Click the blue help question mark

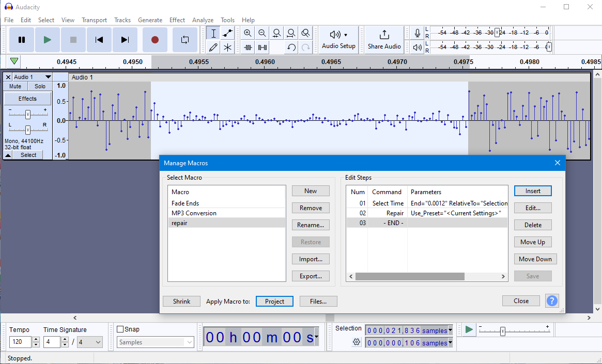(x=552, y=301)
